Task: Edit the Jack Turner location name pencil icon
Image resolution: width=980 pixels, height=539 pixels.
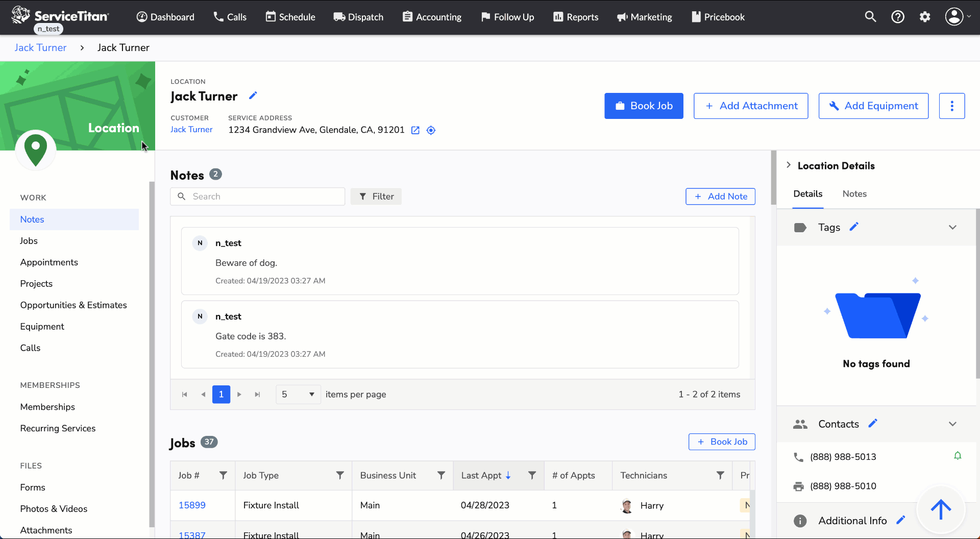Action: (x=253, y=95)
